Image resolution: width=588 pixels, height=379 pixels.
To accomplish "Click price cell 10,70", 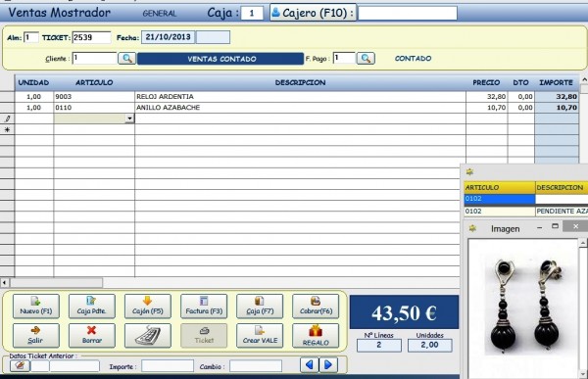I will 487,108.
